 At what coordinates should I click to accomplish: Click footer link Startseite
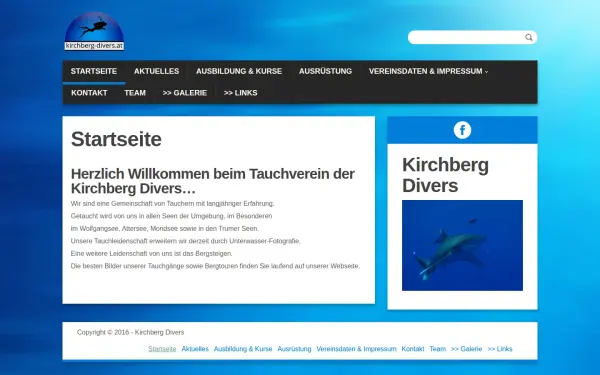pyautogui.click(x=162, y=349)
